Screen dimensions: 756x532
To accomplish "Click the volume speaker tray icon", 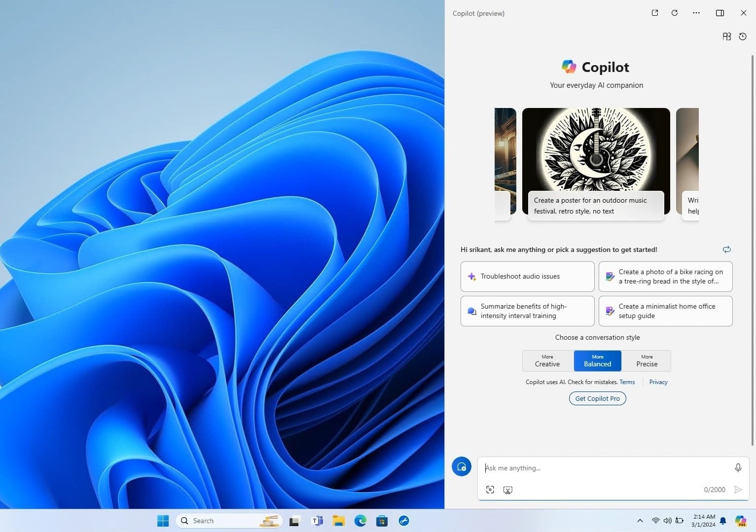I will tap(668, 521).
